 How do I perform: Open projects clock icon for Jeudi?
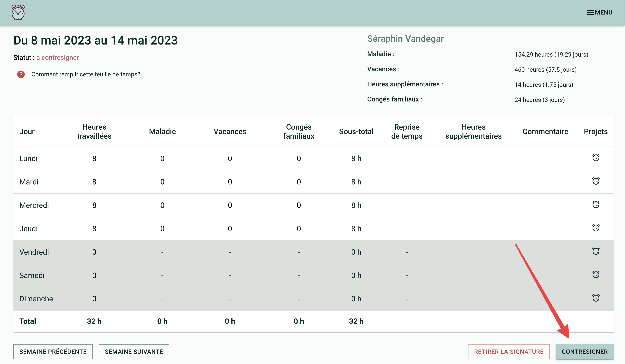tap(596, 228)
